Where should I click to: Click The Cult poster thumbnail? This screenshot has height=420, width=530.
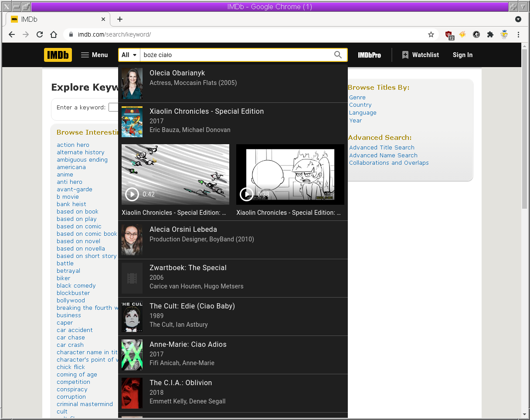tap(132, 317)
